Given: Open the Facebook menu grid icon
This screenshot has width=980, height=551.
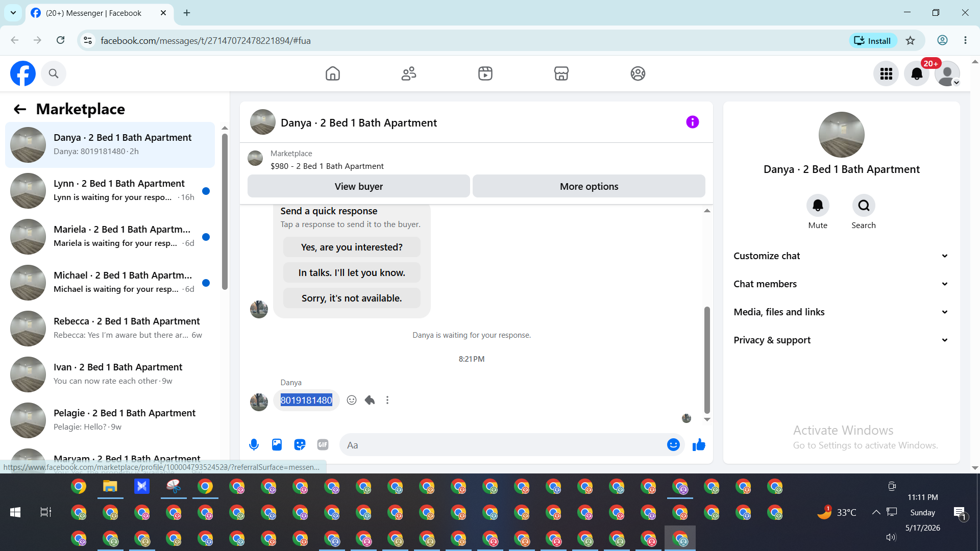Looking at the screenshot, I should pos(886,74).
